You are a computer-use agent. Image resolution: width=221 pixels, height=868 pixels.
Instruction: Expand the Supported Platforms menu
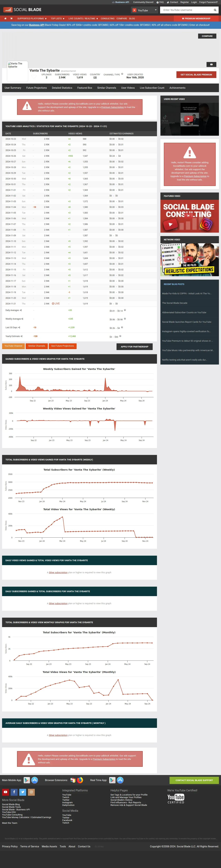(x=32, y=19)
